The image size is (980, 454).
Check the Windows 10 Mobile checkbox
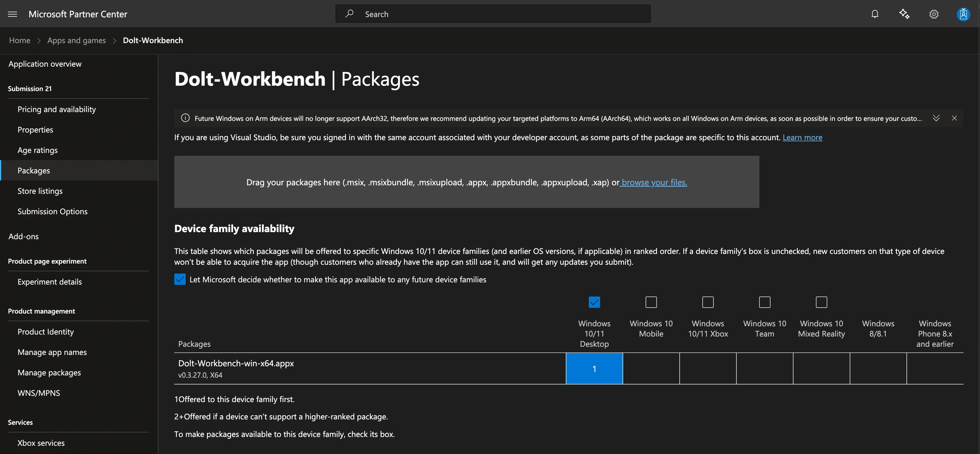(651, 302)
